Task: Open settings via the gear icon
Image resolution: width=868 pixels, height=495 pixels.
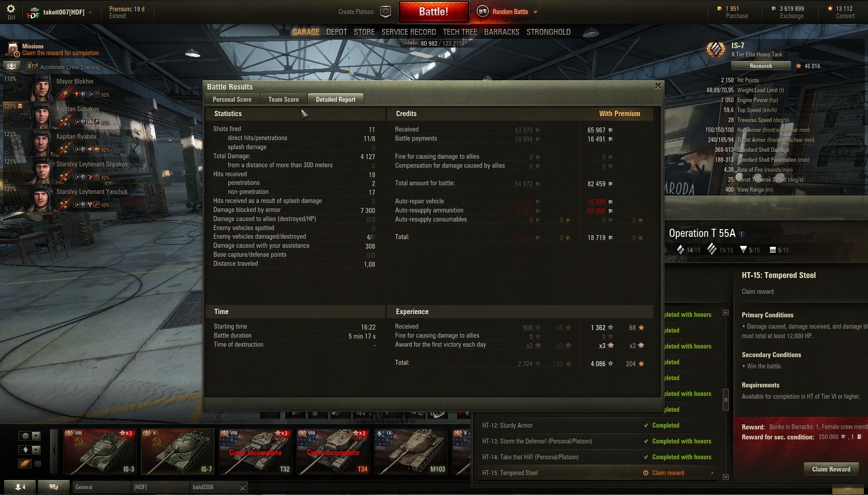Action: [11, 9]
